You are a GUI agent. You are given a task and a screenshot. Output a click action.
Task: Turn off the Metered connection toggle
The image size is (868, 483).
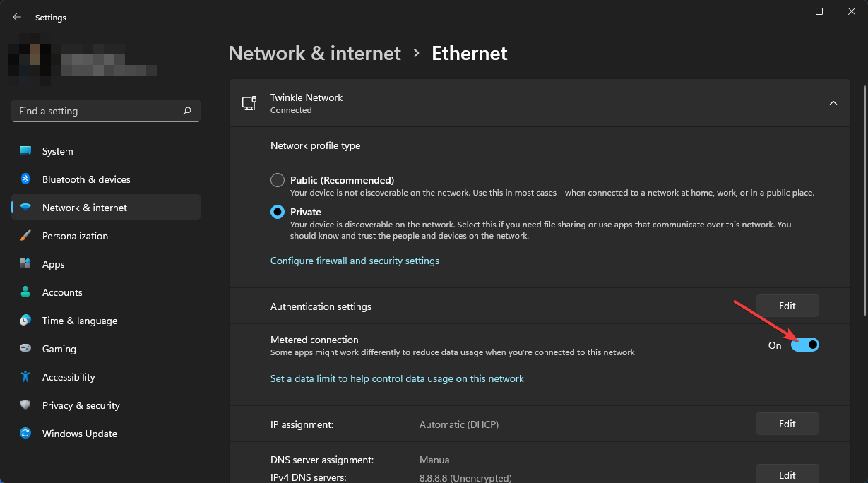pyautogui.click(x=804, y=345)
